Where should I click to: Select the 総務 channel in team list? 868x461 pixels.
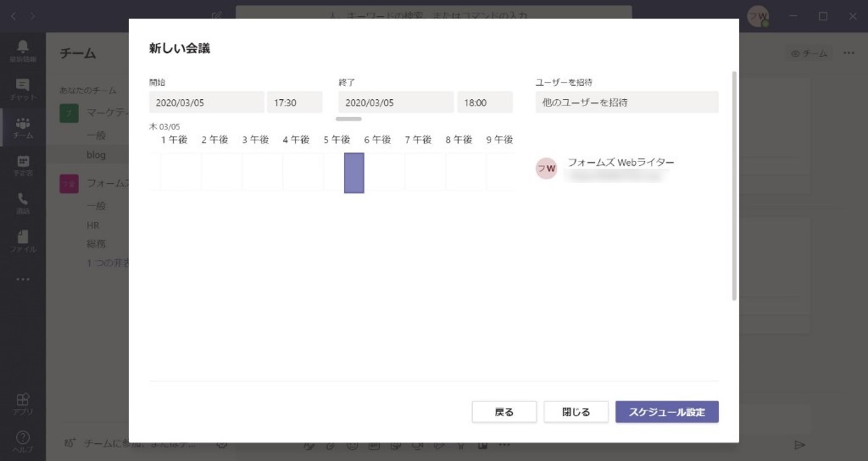pos(96,244)
